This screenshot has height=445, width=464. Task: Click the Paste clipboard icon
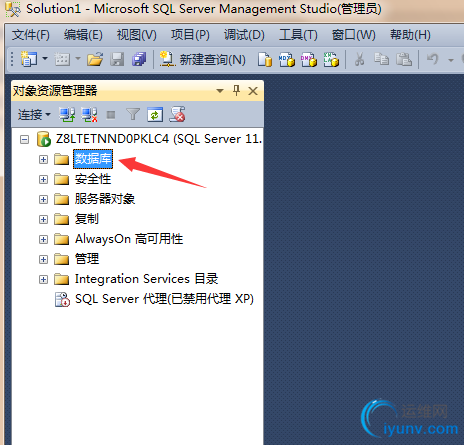click(x=404, y=59)
